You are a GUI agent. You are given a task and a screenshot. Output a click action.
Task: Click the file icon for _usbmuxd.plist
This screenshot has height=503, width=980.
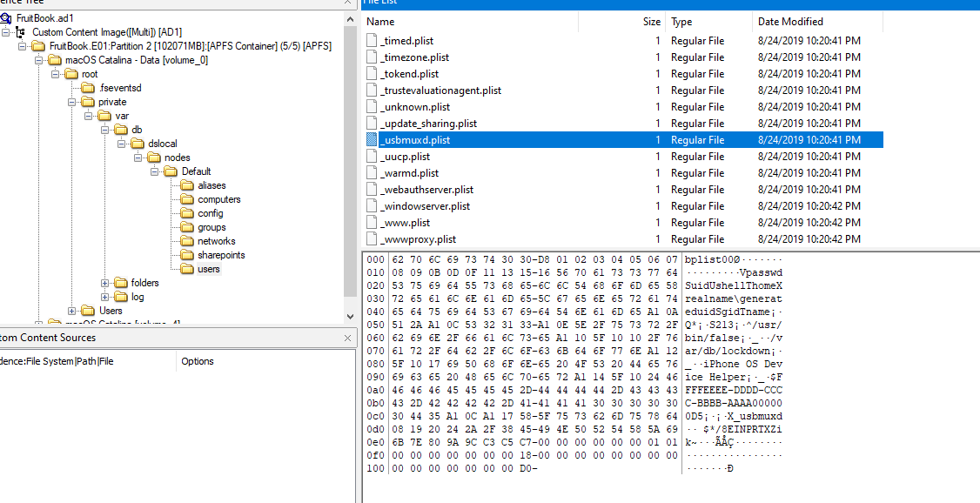coord(372,140)
